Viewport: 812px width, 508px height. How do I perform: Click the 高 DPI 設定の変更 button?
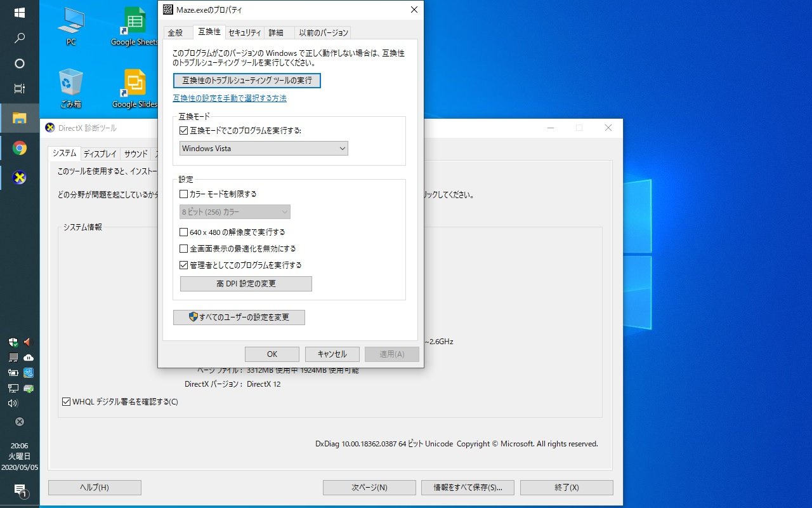(246, 284)
